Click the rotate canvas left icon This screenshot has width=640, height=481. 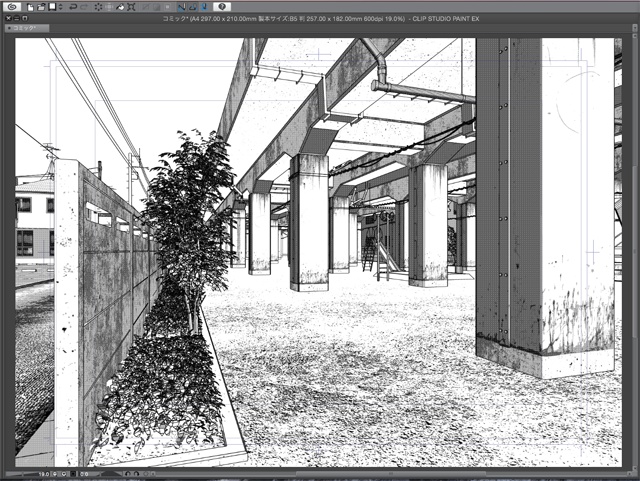[128, 474]
